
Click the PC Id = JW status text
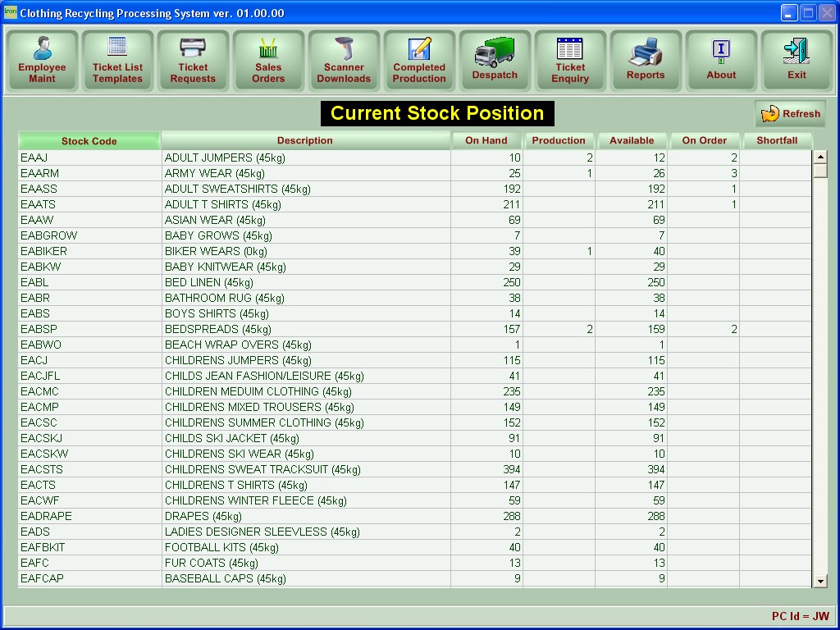801,616
